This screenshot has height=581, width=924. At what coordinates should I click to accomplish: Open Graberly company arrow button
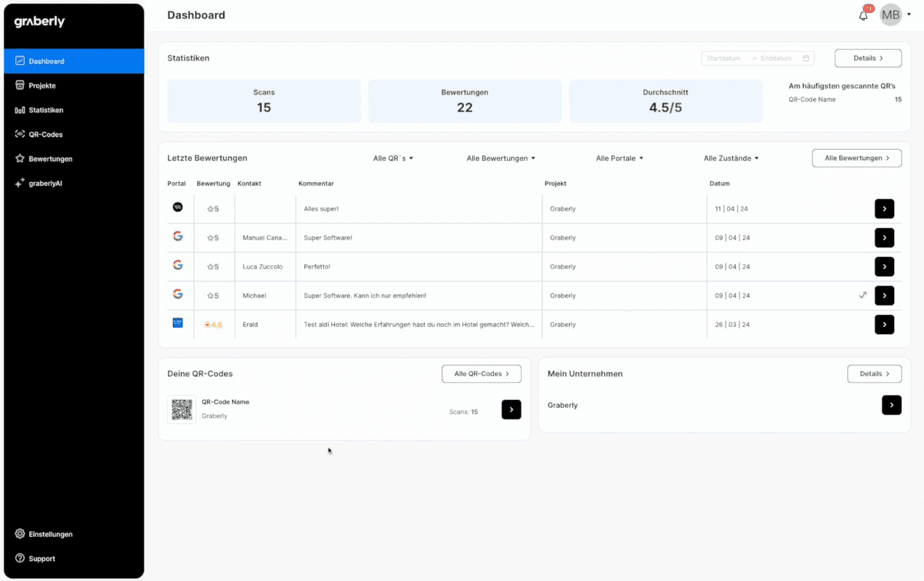coord(891,405)
